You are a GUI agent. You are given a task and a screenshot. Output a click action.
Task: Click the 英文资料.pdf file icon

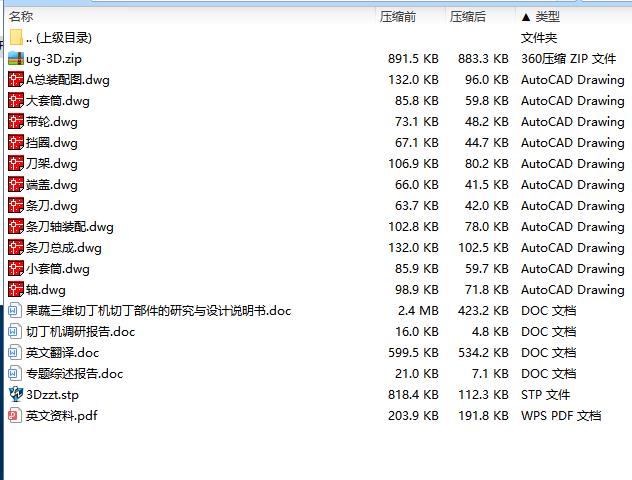15,415
